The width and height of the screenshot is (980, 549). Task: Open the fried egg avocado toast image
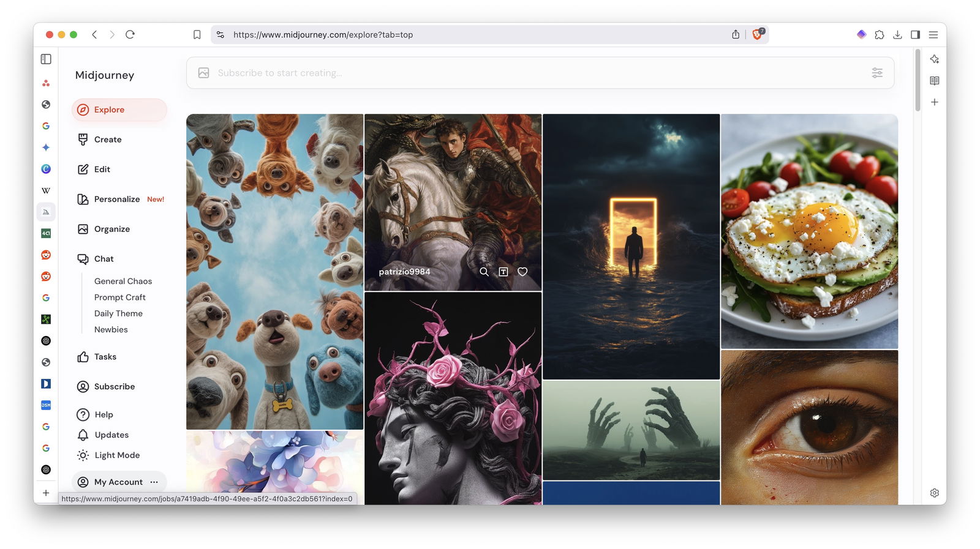coord(809,231)
